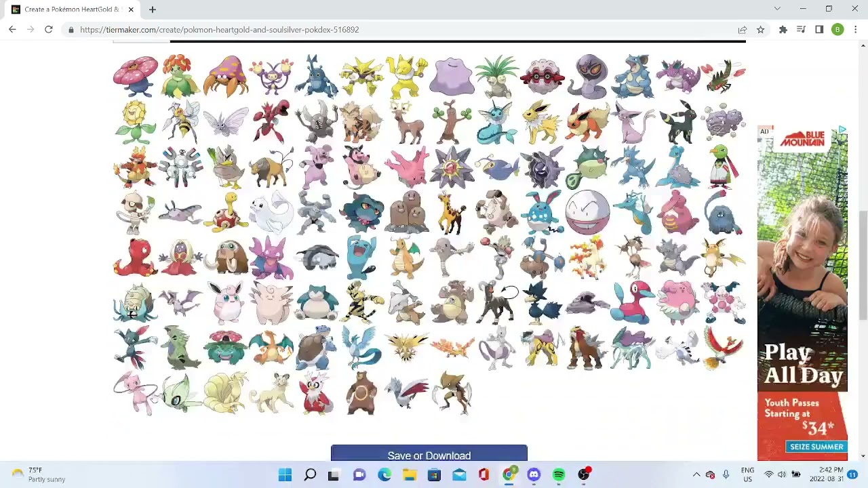Open the Chrome extensions puzzle icon

tap(783, 30)
